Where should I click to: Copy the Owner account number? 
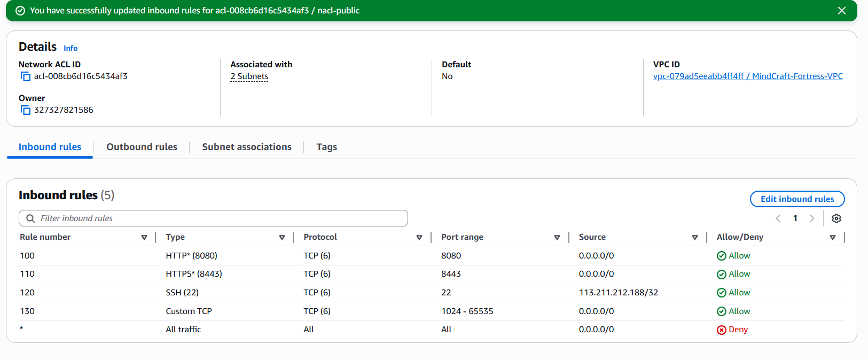coord(26,110)
